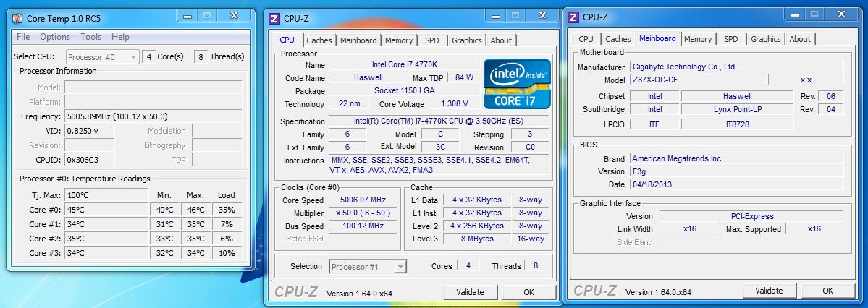The image size is (868, 308).
Task: Click Core #0 load value 35%
Action: [227, 210]
